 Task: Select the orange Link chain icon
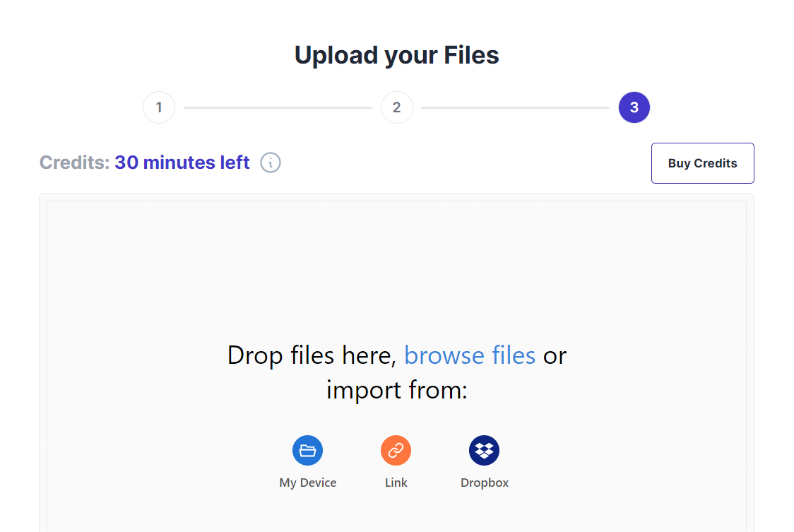click(396, 450)
